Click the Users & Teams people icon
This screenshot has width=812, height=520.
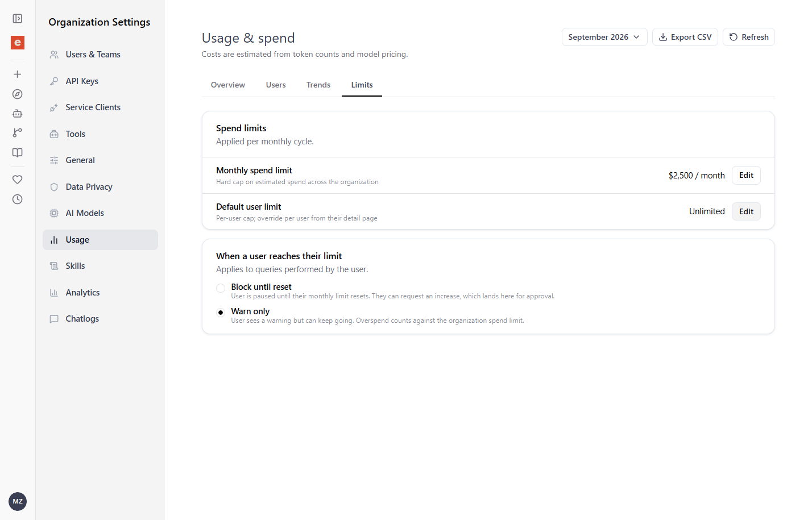(x=54, y=55)
